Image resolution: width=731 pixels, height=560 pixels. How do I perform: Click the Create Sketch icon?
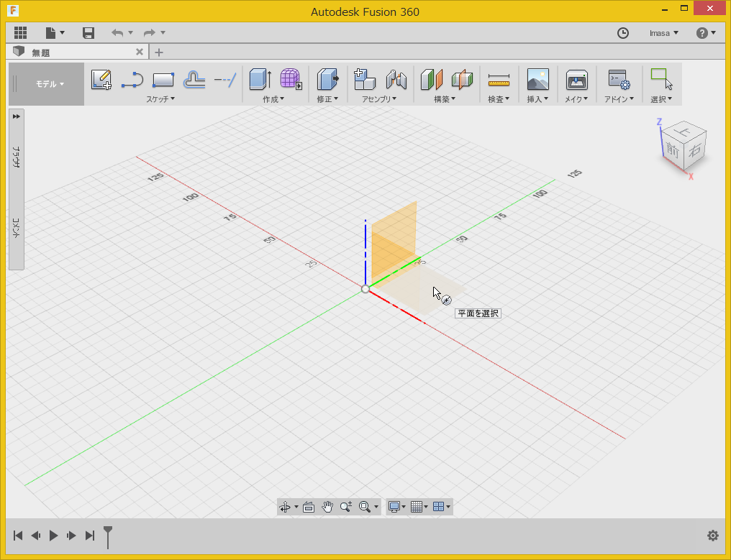point(101,80)
